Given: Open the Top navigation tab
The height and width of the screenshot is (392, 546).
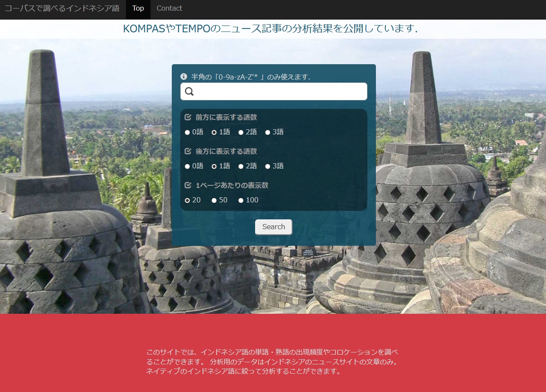Looking at the screenshot, I should click(x=138, y=9).
